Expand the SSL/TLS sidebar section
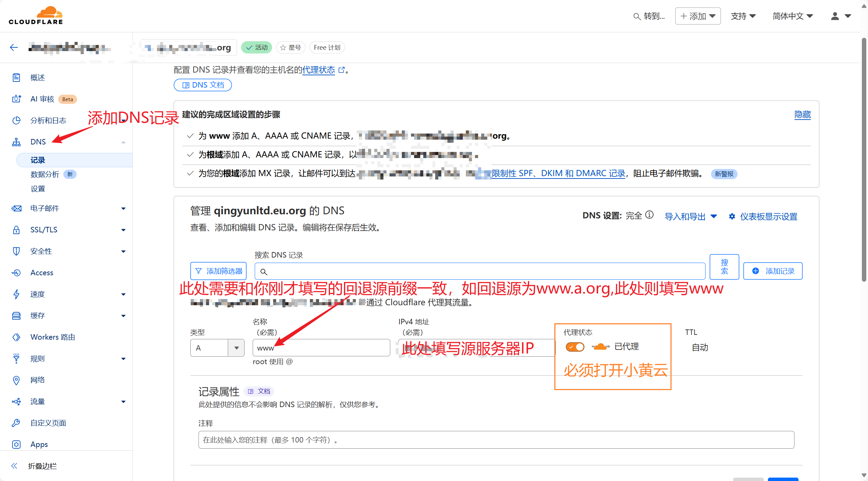Image resolution: width=868 pixels, height=481 pixels. point(123,230)
